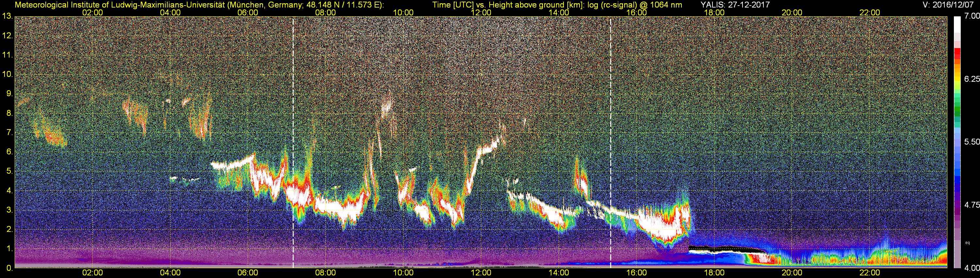
Task: Click the 06:00 label on the upper time axis
Action: pos(248,12)
